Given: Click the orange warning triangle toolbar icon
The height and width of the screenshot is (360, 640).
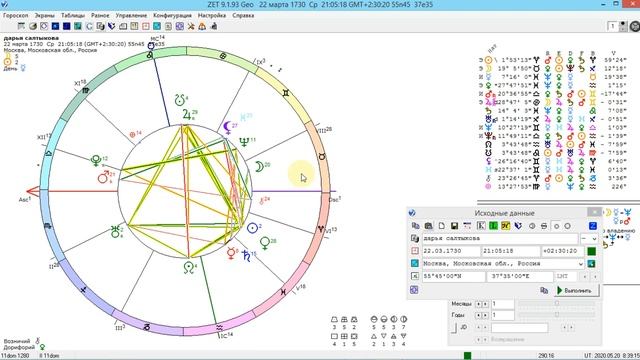Looking at the screenshot, I should tap(202, 27).
